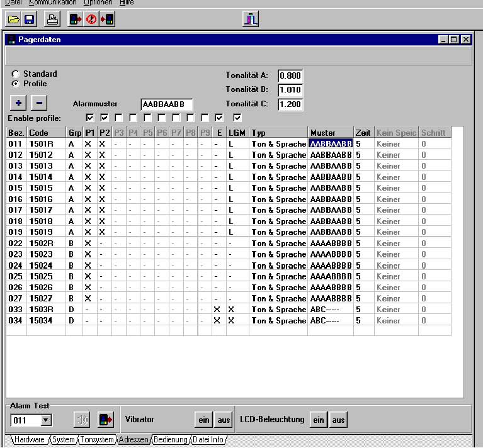The image size is (483, 448).
Task: Click the red stop communication icon
Action: [91, 20]
